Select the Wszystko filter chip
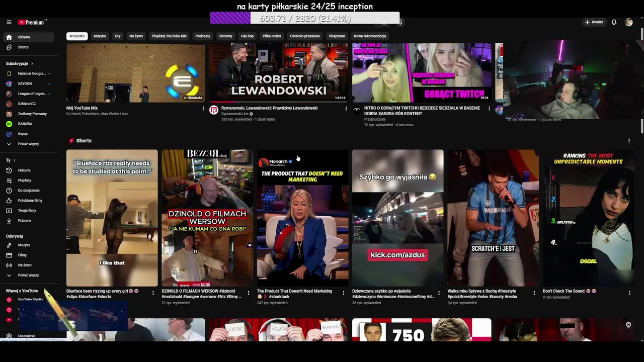This screenshot has height=362, width=644. point(77,36)
